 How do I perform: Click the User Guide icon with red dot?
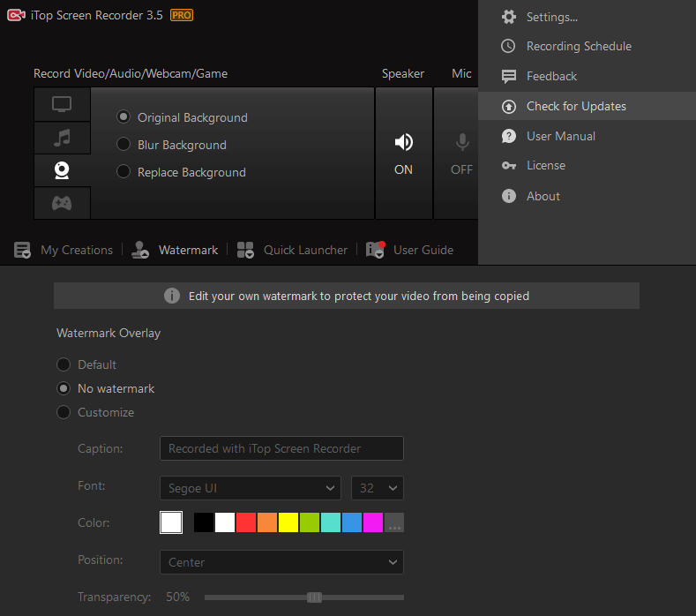pyautogui.click(x=375, y=250)
